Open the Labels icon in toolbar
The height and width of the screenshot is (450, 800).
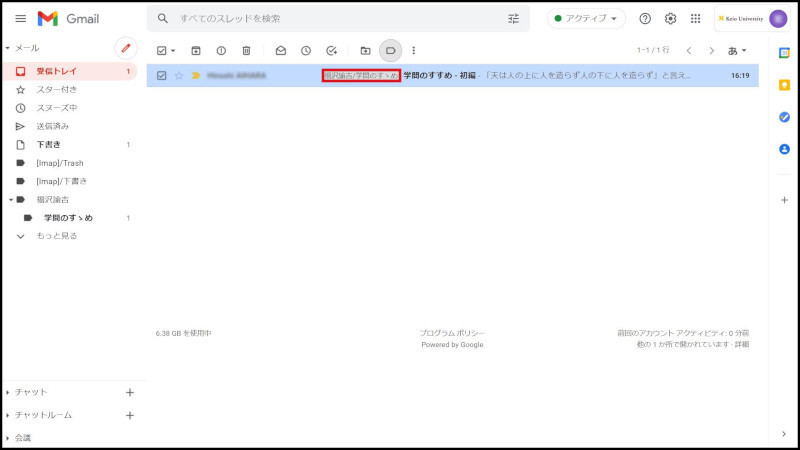[x=390, y=50]
